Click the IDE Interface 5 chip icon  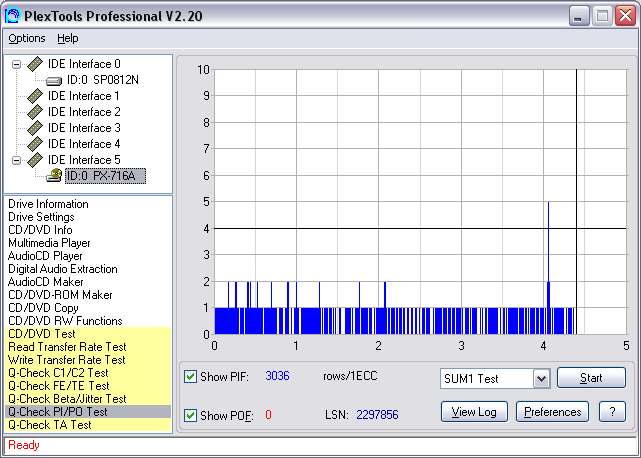(35, 160)
